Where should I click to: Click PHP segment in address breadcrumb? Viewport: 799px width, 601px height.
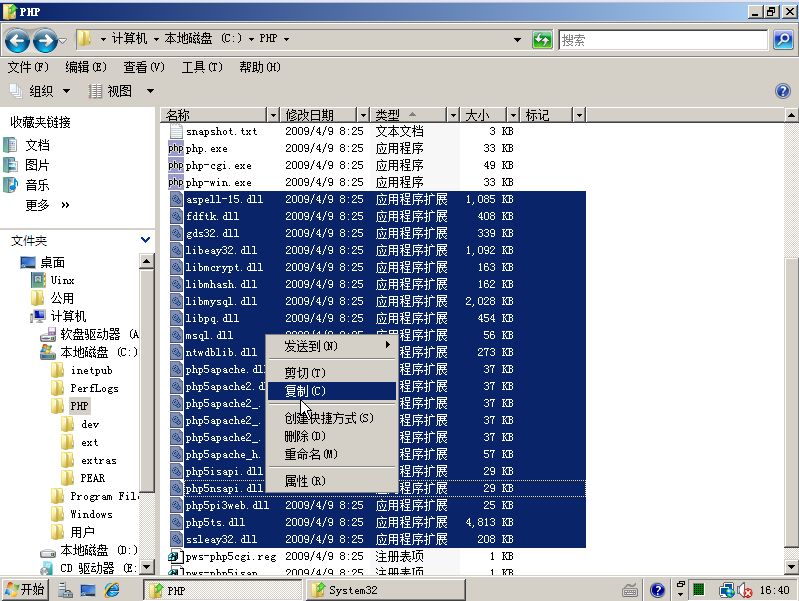[268, 39]
